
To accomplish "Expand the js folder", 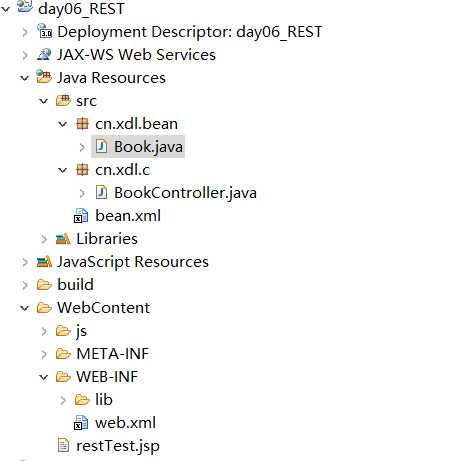I will tap(44, 331).
